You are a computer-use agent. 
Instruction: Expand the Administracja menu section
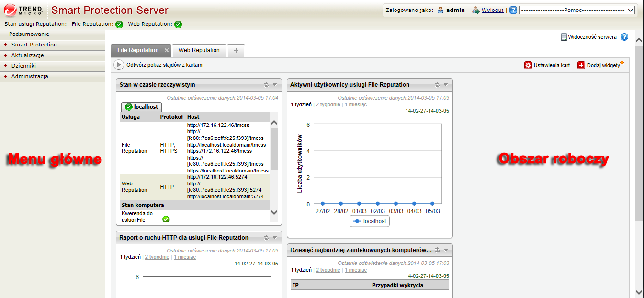(x=30, y=76)
